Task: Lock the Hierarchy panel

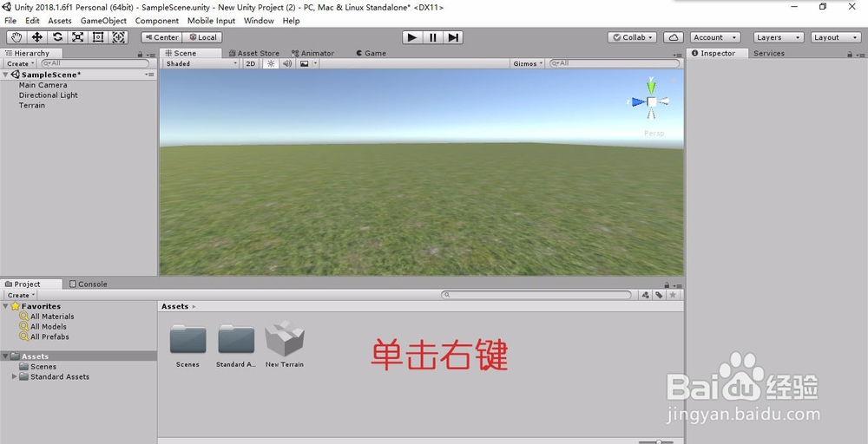Action: click(140, 54)
